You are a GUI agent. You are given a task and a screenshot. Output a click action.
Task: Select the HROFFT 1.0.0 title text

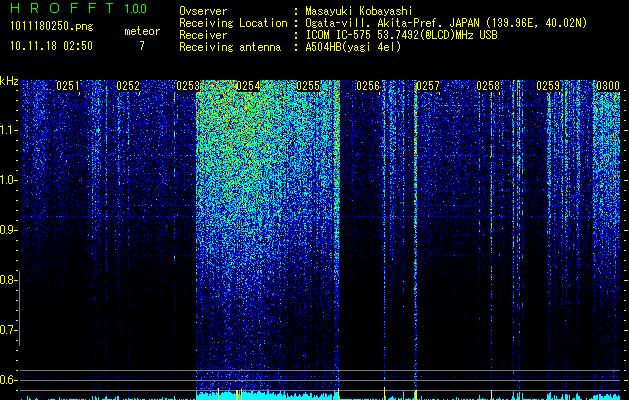[79, 8]
